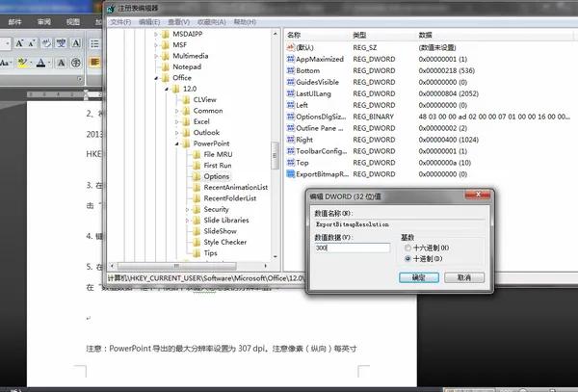The height and width of the screenshot is (392, 578).
Task: Expand Security tree node arrow
Action: pyautogui.click(x=187, y=210)
